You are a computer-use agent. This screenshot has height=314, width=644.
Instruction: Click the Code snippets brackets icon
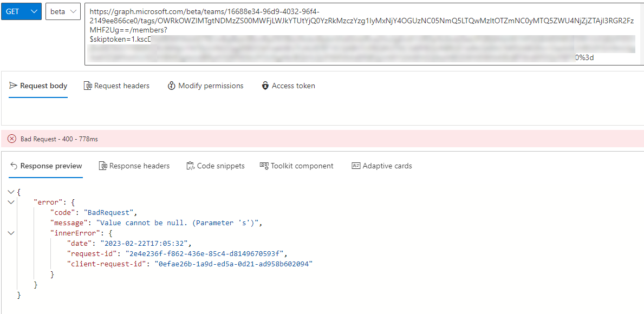[190, 166]
